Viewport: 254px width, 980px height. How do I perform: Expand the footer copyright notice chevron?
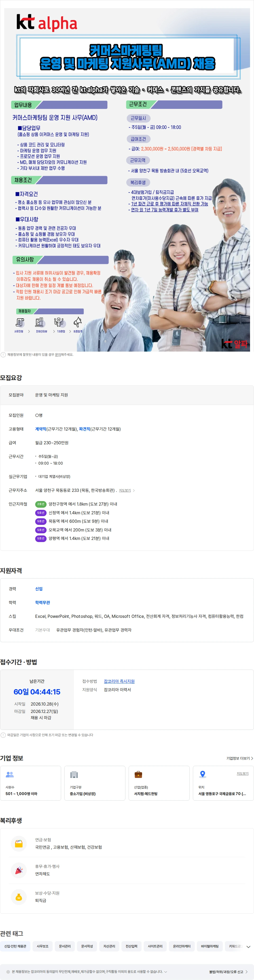pyautogui.click(x=165, y=972)
